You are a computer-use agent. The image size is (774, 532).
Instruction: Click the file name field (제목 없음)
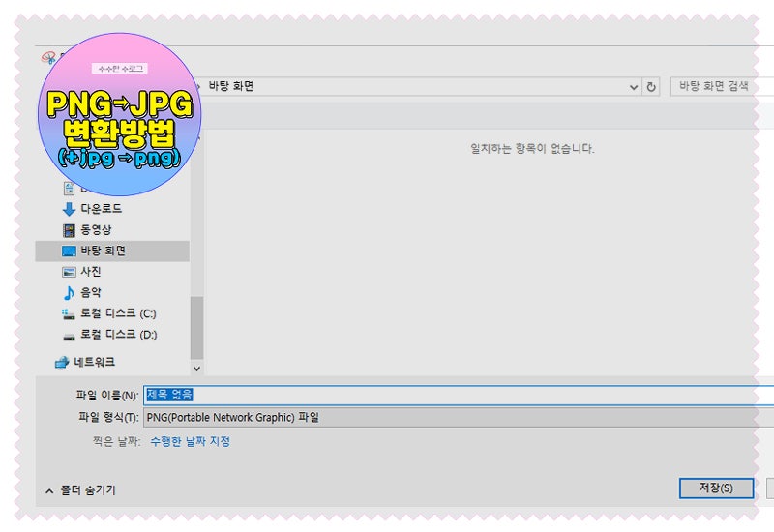tap(458, 395)
